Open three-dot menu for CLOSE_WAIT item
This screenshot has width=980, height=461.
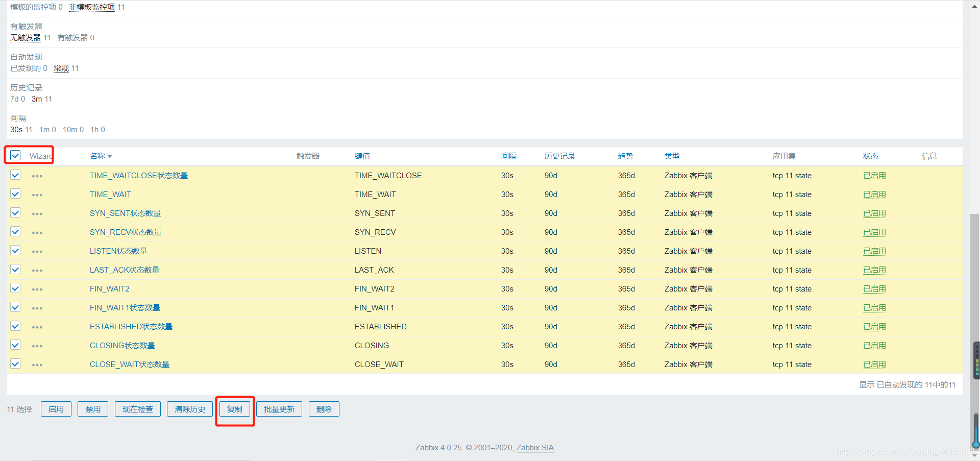click(37, 365)
